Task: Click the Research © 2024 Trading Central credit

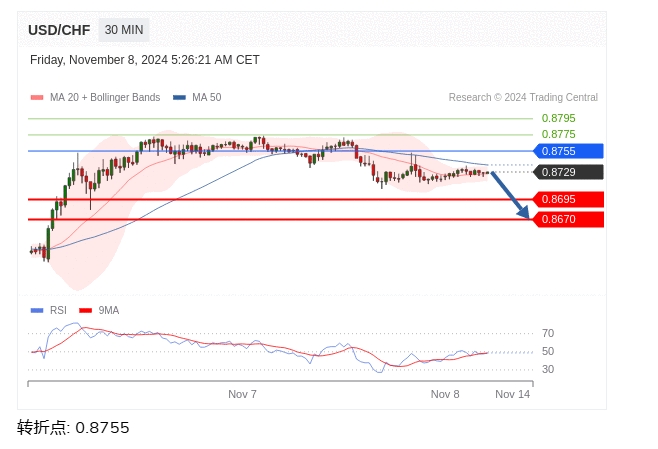Action: tap(523, 97)
